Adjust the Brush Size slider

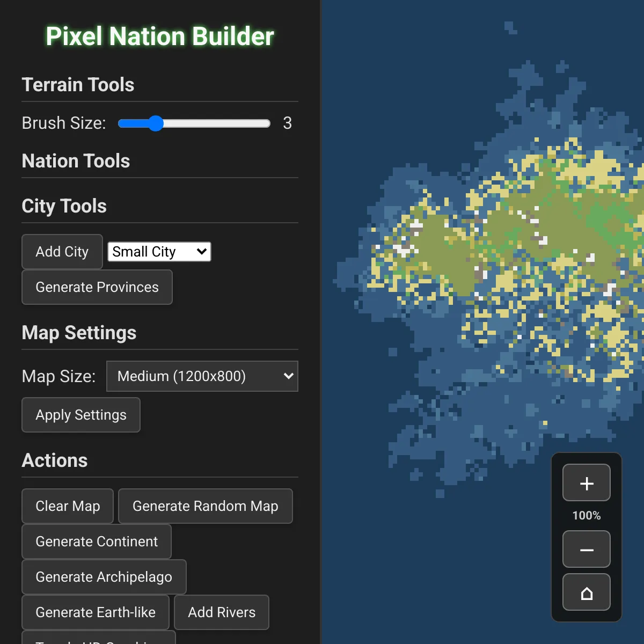(x=194, y=123)
